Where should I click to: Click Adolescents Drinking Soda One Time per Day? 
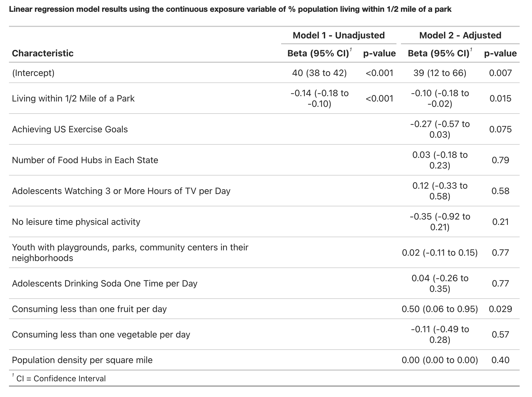click(x=104, y=283)
